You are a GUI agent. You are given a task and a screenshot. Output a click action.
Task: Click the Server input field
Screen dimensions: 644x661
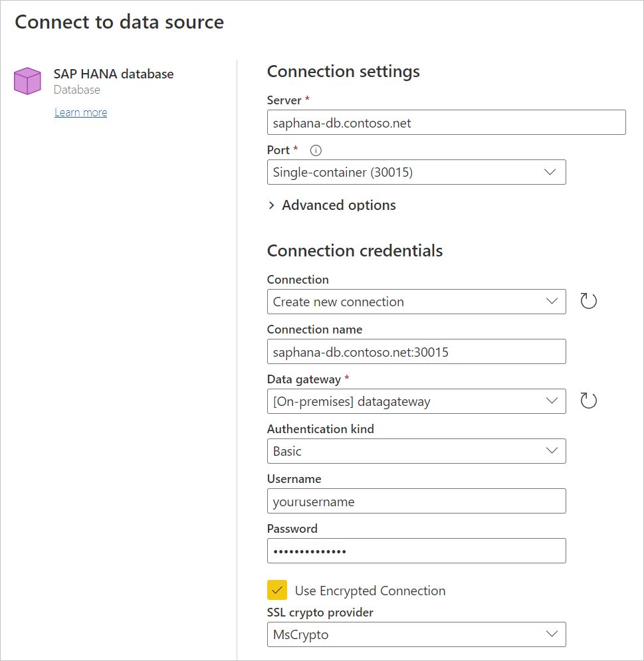coord(446,122)
